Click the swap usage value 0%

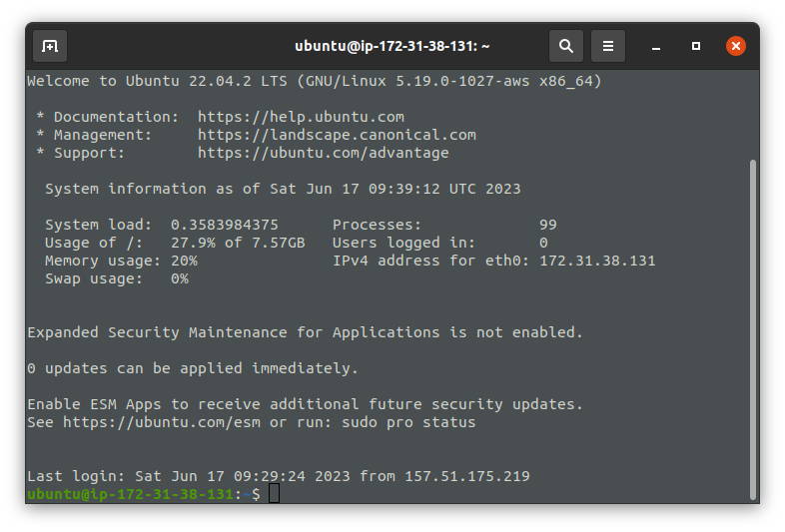180,279
